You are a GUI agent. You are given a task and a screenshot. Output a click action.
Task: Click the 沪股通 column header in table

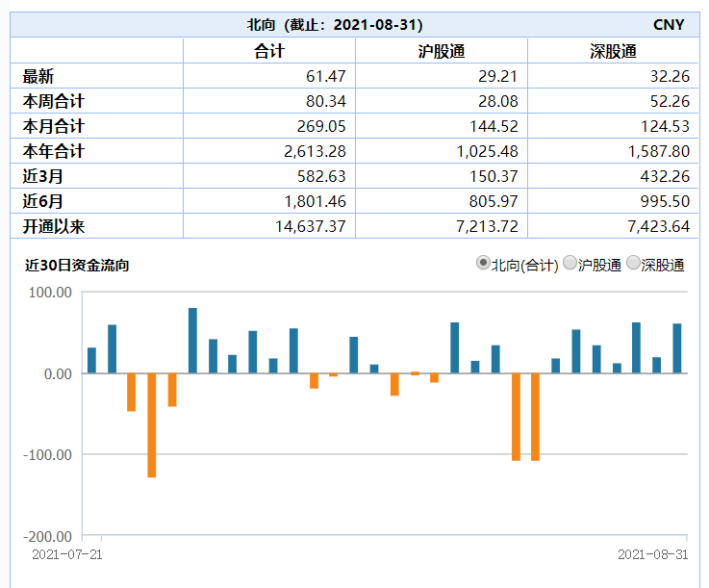pos(441,51)
